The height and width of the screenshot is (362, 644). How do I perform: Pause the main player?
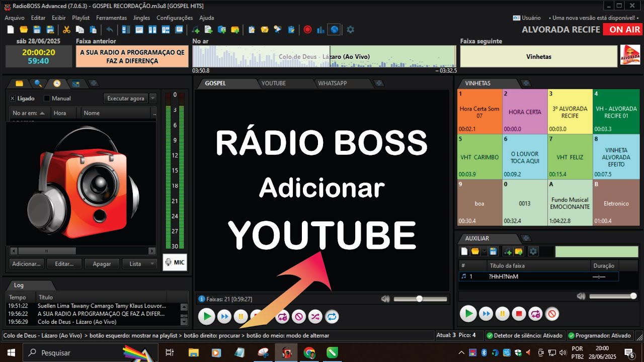[x=241, y=316]
